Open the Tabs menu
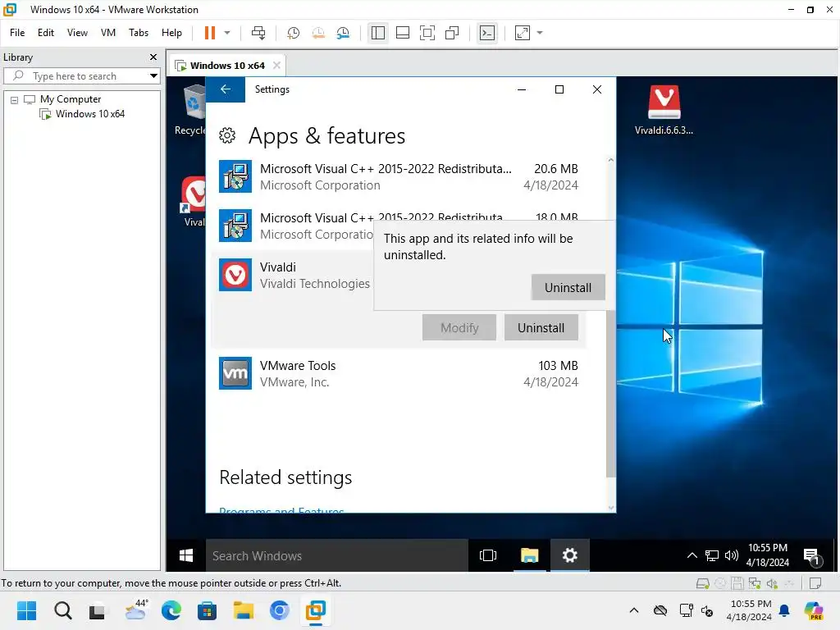The height and width of the screenshot is (630, 840). point(138,33)
